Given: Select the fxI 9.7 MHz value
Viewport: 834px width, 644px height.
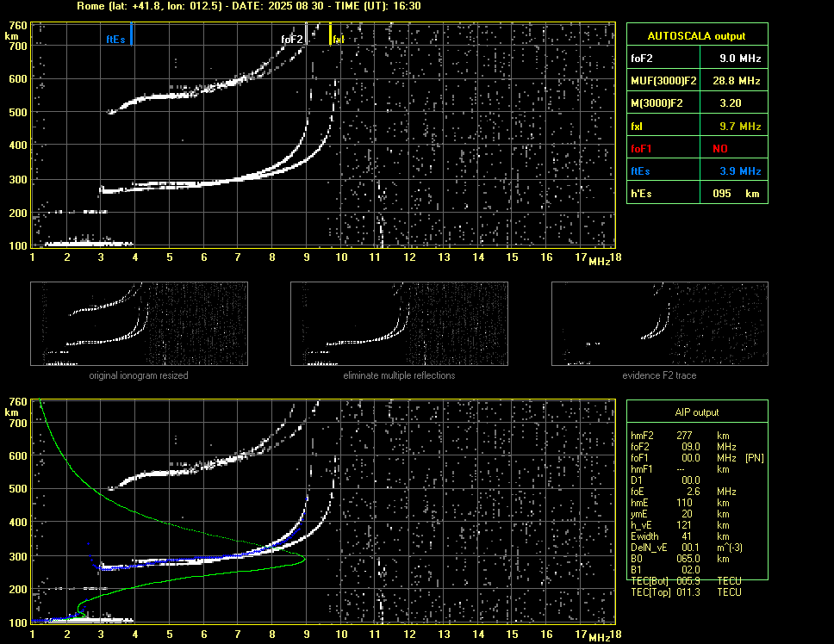Looking at the screenshot, I should (x=740, y=127).
